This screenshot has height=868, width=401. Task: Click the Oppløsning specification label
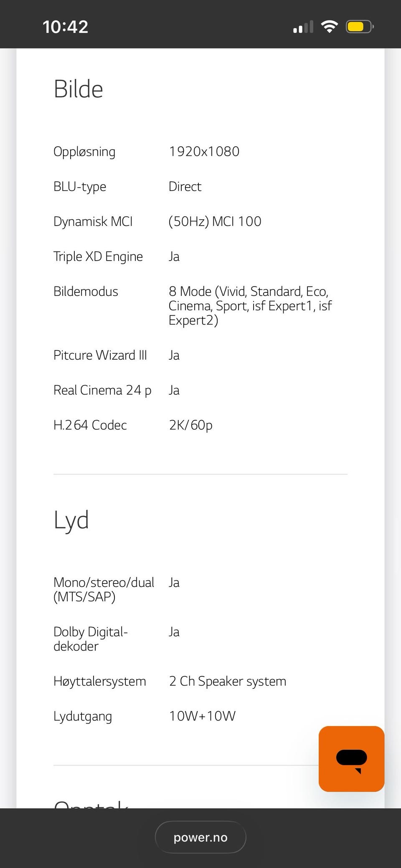(84, 152)
